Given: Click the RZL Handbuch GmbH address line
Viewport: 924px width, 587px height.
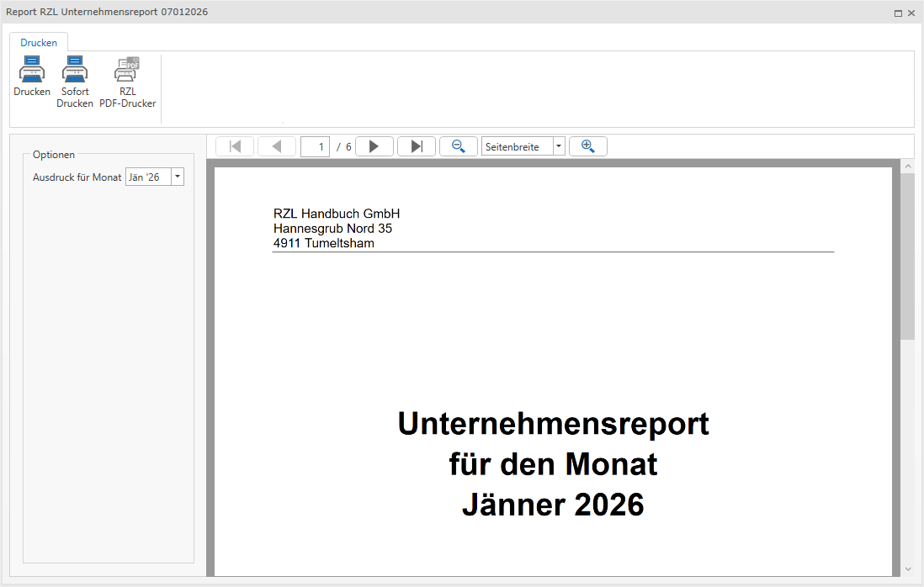Looking at the screenshot, I should click(337, 214).
